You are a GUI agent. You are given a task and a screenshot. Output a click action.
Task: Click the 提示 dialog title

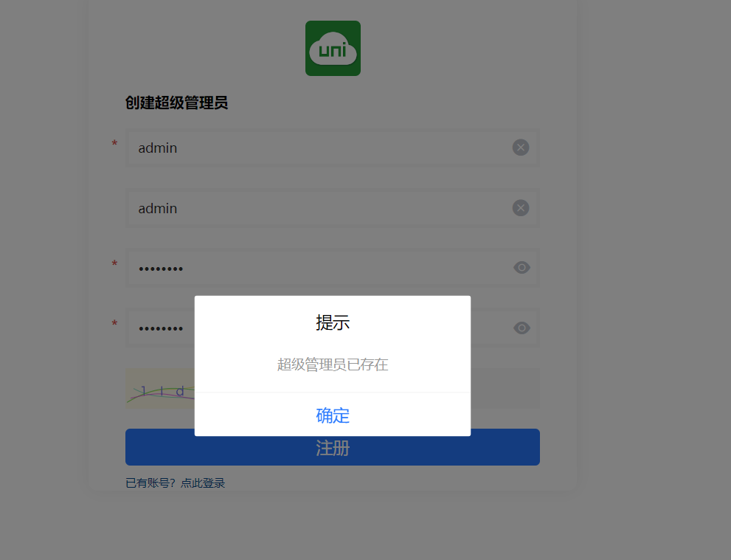pos(333,322)
